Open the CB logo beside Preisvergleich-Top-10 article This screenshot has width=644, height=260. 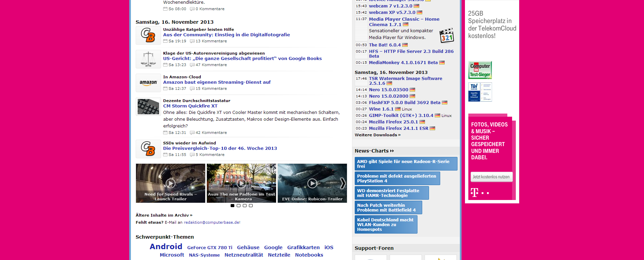(x=148, y=149)
